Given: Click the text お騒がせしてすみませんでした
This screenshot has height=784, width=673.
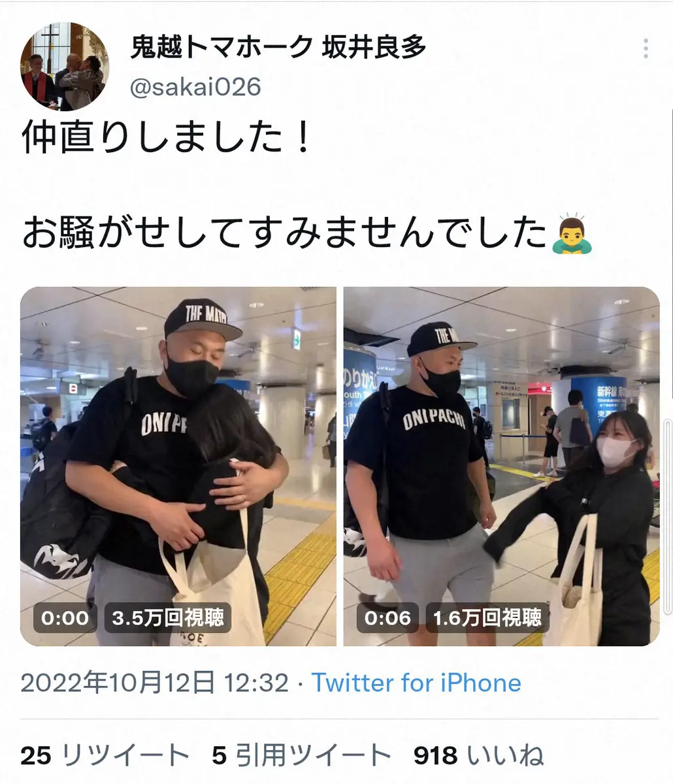Looking at the screenshot, I should (284, 234).
